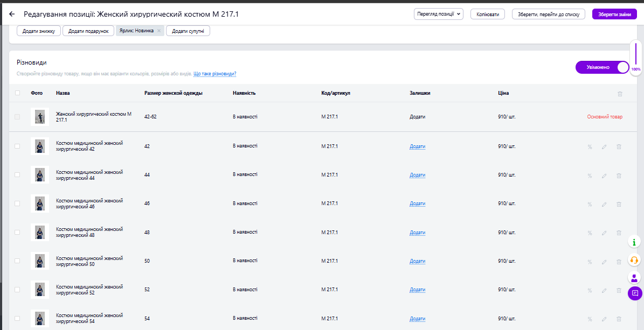Delete the size 50 variant
Screen dimensions: 644x330
[619, 262]
